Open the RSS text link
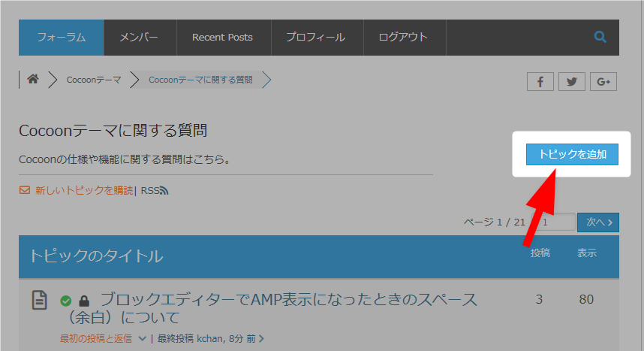This screenshot has height=351, width=644. pos(150,190)
